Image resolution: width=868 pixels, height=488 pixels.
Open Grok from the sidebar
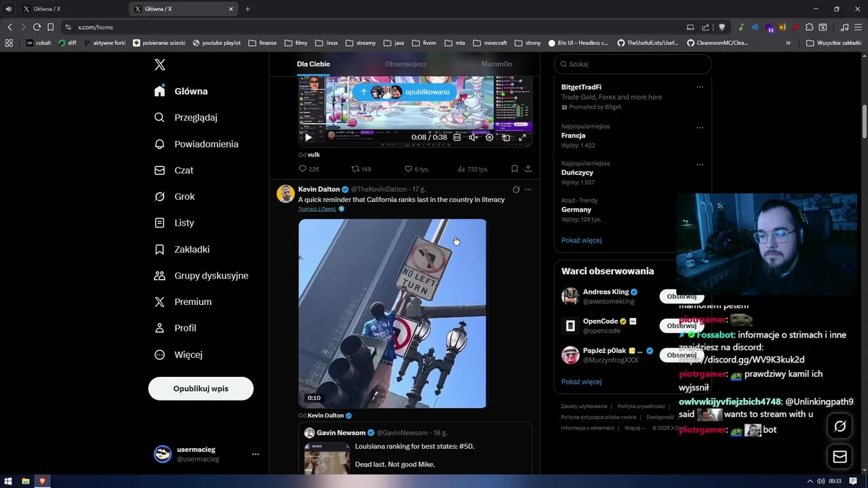[175, 197]
